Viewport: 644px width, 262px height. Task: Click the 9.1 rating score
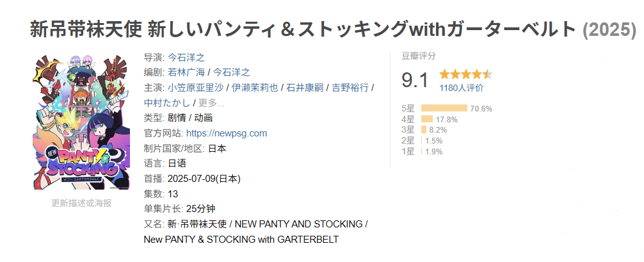coord(414,80)
